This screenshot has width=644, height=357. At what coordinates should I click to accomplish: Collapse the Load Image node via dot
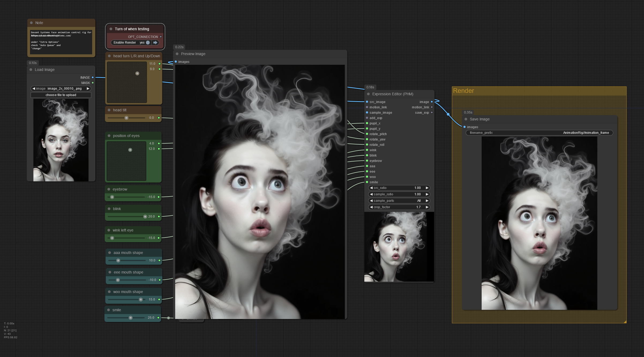click(31, 70)
